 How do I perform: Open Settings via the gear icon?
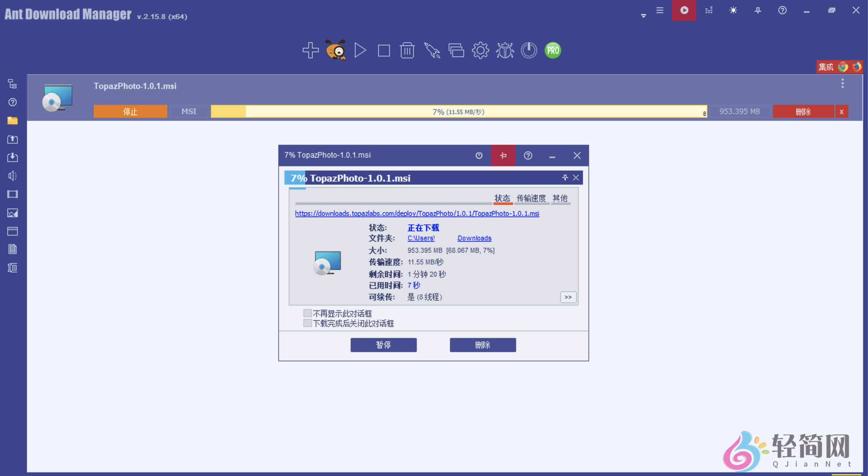click(x=480, y=50)
